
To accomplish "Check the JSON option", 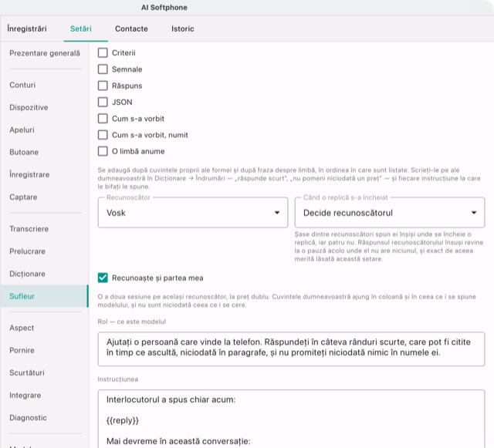I will pyautogui.click(x=103, y=102).
